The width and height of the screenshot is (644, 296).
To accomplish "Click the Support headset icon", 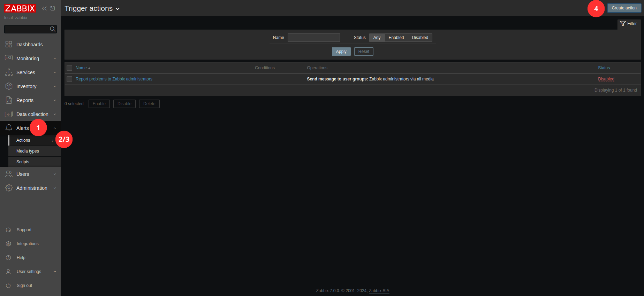I will pos(8,230).
